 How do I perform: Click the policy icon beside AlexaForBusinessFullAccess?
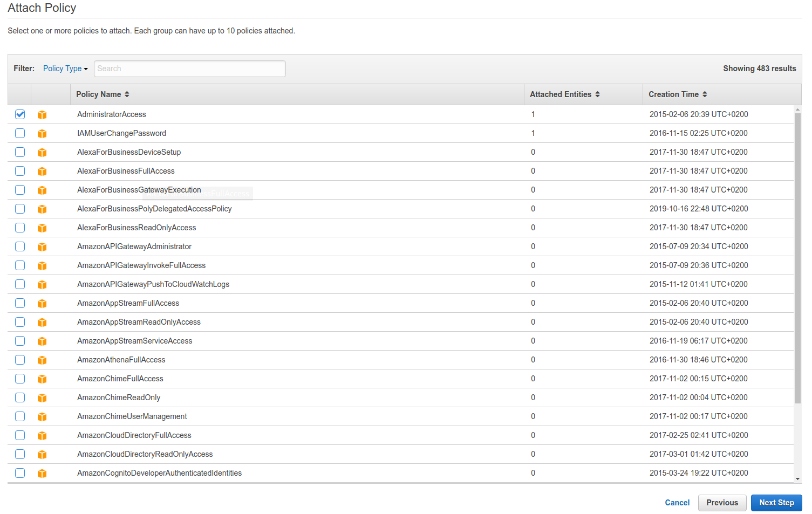tap(42, 172)
